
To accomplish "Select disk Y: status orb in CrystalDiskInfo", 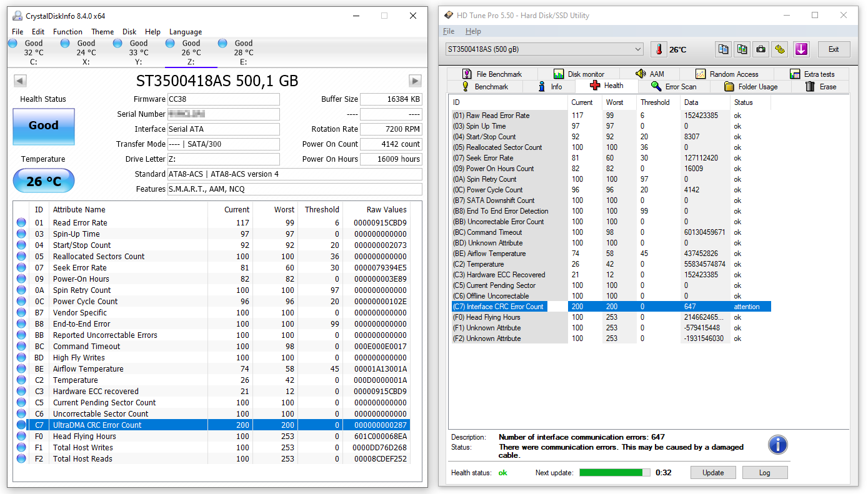I will [x=118, y=43].
